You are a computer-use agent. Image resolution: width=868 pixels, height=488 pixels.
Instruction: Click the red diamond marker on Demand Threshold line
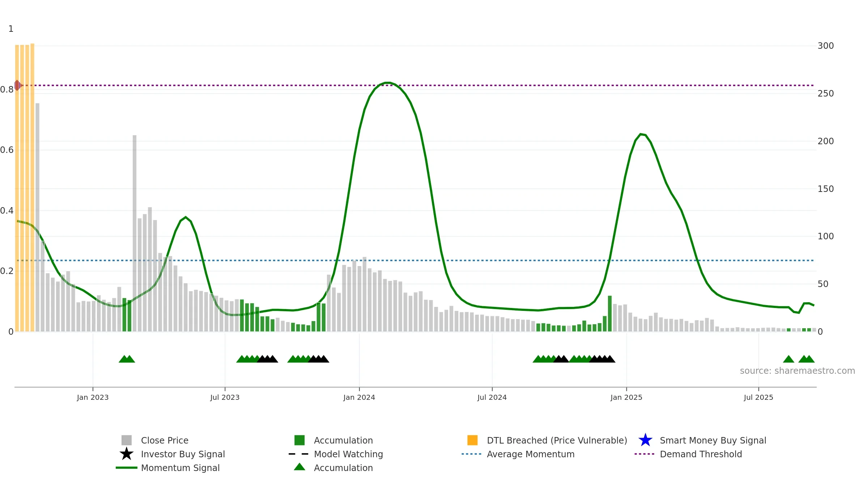(x=17, y=85)
